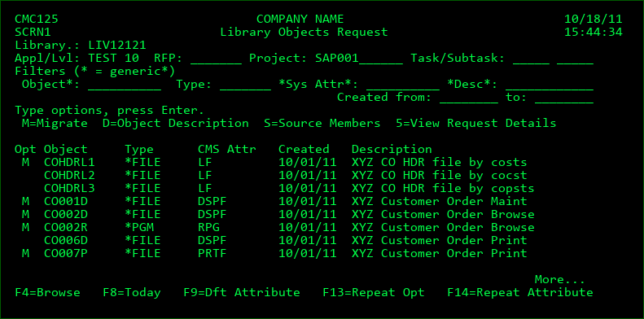The height and width of the screenshot is (319, 644).
Task: Click the F9=Dft Attribute function key
Action: pos(242,293)
